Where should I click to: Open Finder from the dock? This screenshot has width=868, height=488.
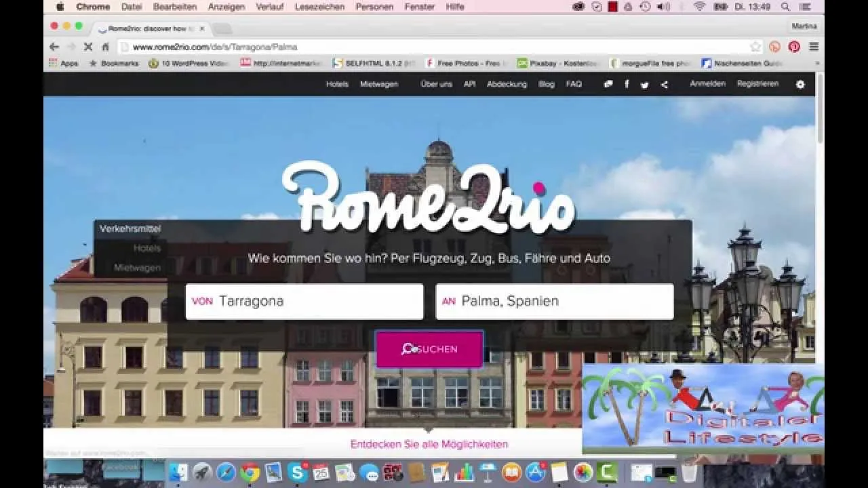point(178,472)
